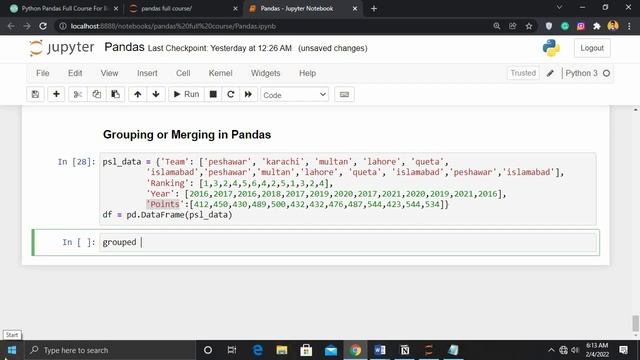Click the Python 3 kernel idle indicator circle
Viewport: 640px width, 360px height.
[607, 73]
